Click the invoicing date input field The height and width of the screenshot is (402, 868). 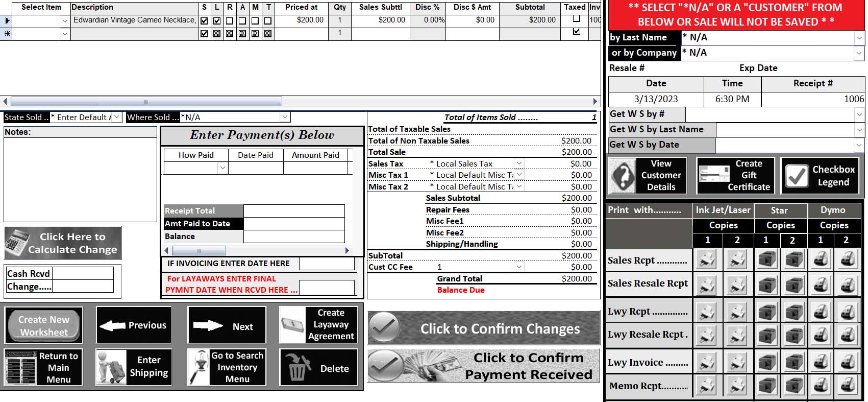tap(327, 263)
